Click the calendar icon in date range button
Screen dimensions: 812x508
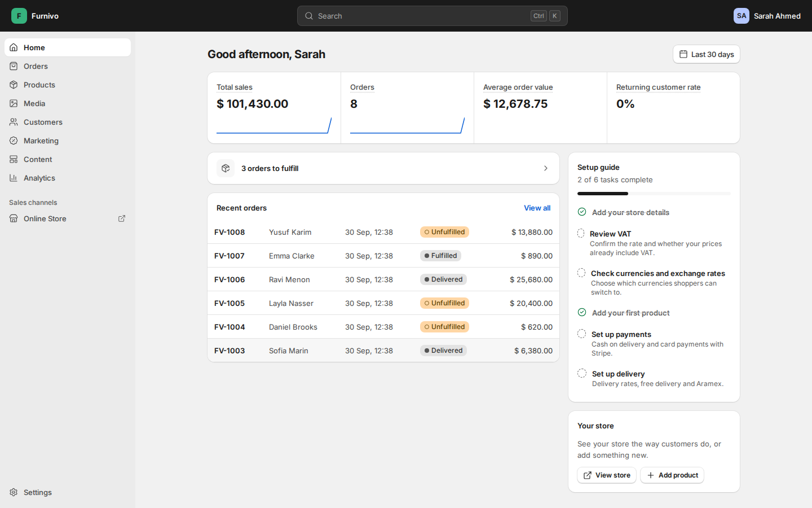coord(683,54)
